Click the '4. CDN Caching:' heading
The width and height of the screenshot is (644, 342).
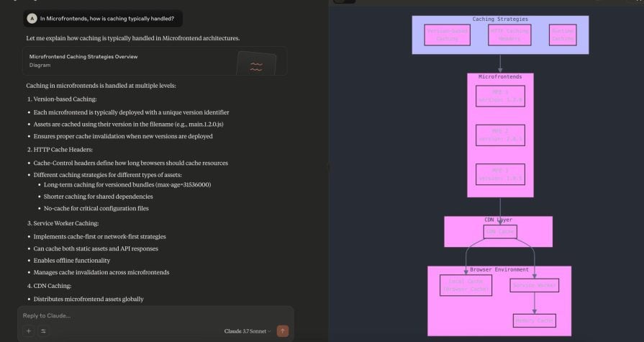[x=49, y=286]
